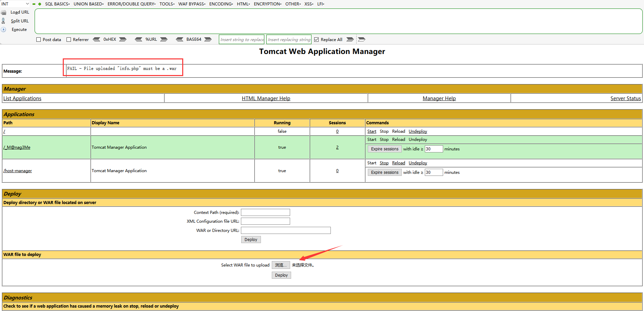Screen dimensions: 644x311
Task: Start the root '/' application
Action: pyautogui.click(x=372, y=131)
